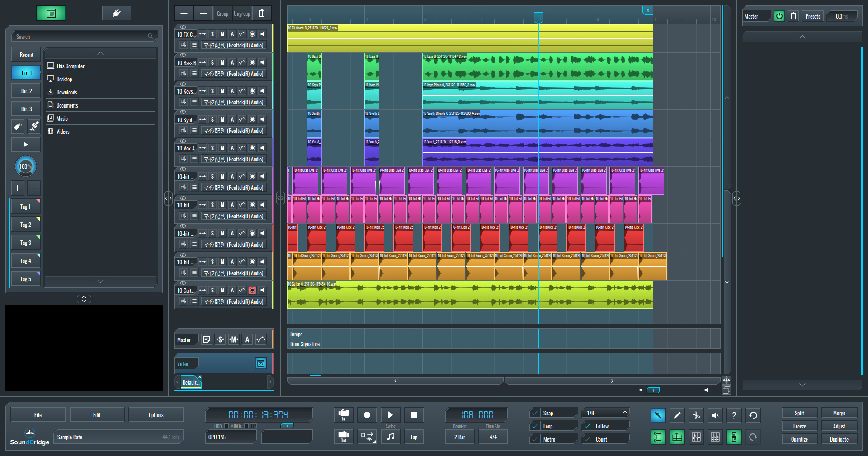Open the 2 Bar count-in dropdown
868x456 pixels.
pos(459,437)
